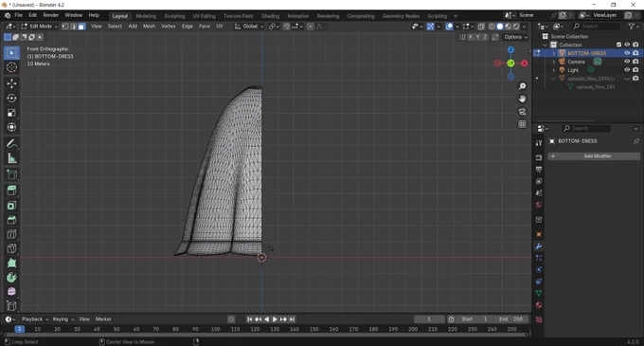Open the Vertex menu
Screen dimensions: 644x346
tap(168, 27)
